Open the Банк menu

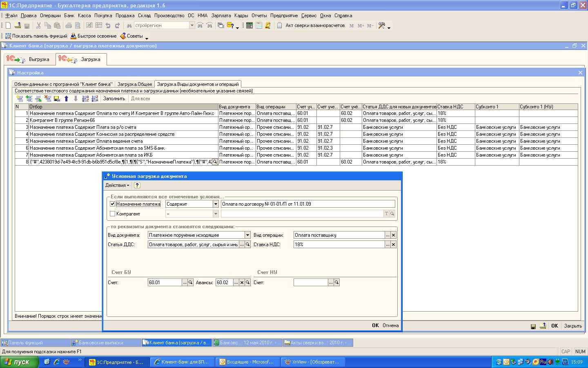click(x=69, y=16)
